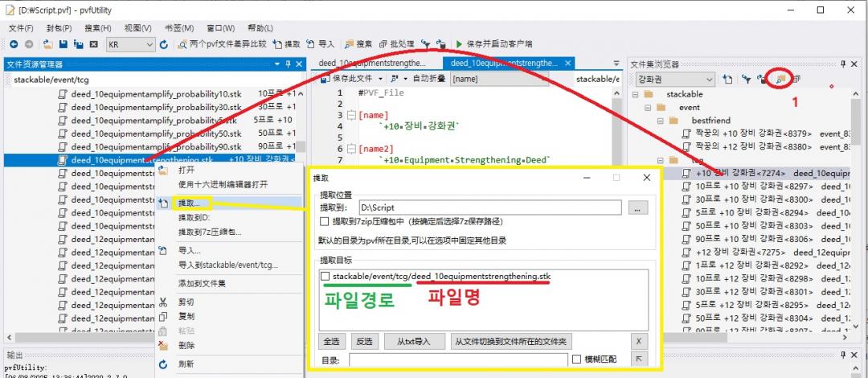Click the 从txt导入 import button
The image size is (868, 378).
click(x=412, y=341)
